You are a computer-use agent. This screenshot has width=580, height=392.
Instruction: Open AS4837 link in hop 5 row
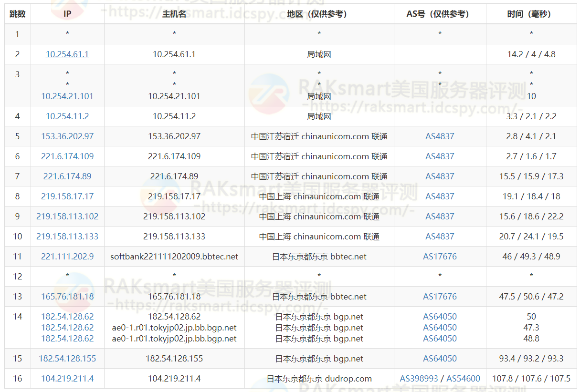[x=440, y=136]
